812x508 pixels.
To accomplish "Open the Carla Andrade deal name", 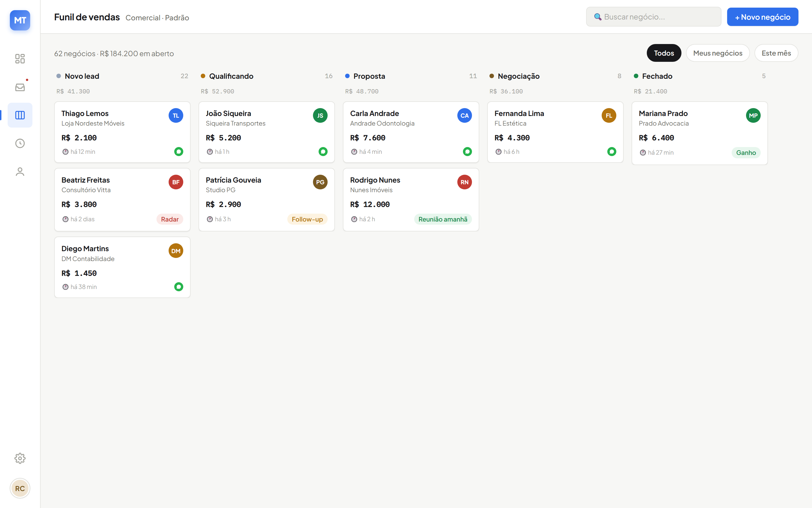I will 374,113.
